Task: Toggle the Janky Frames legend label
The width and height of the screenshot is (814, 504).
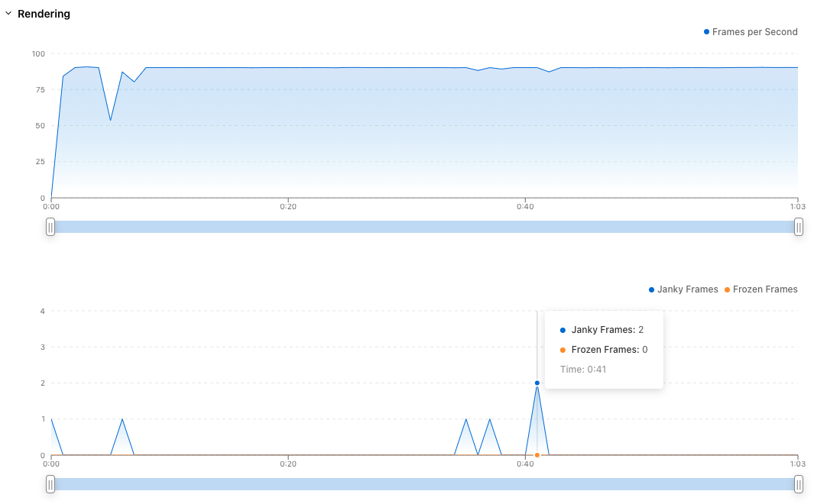Action: [x=687, y=289]
